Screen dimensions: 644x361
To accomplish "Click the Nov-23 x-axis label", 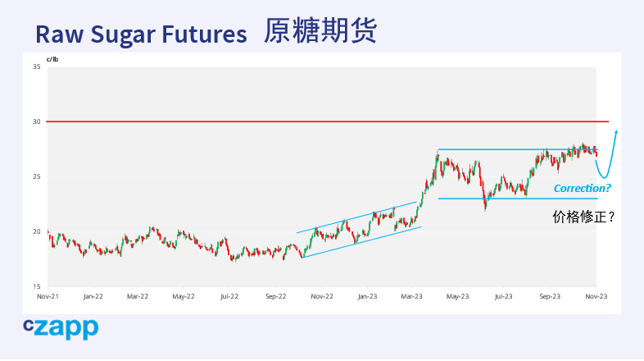I will [596, 295].
